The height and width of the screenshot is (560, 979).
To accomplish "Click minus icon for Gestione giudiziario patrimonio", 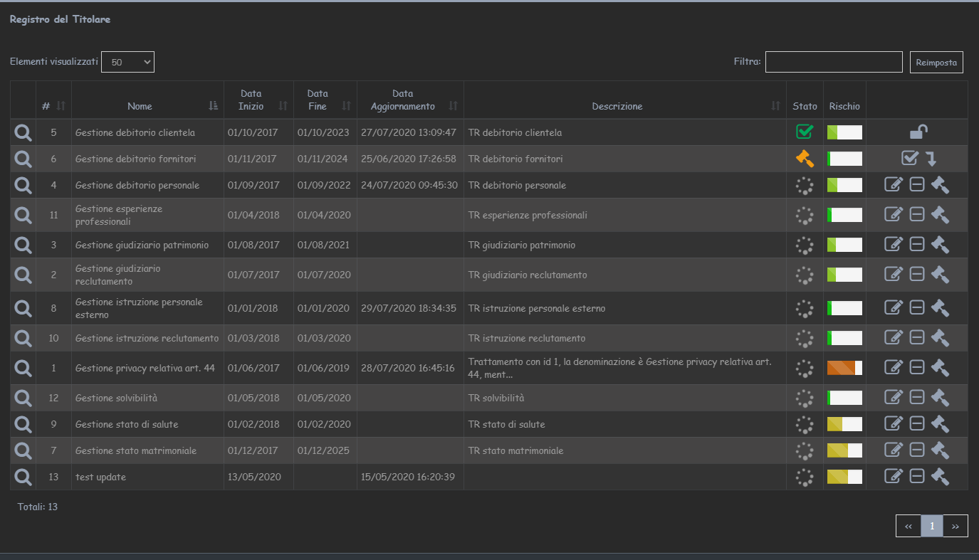I will (917, 245).
